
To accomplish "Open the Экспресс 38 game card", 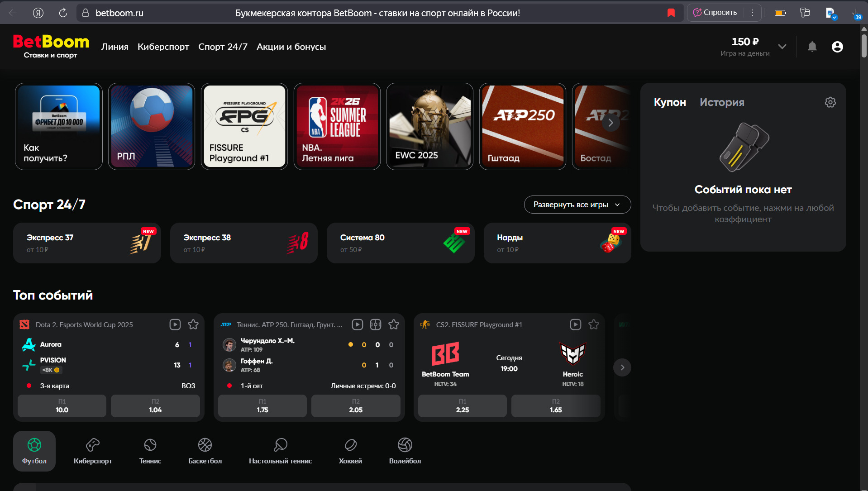I will pos(244,243).
